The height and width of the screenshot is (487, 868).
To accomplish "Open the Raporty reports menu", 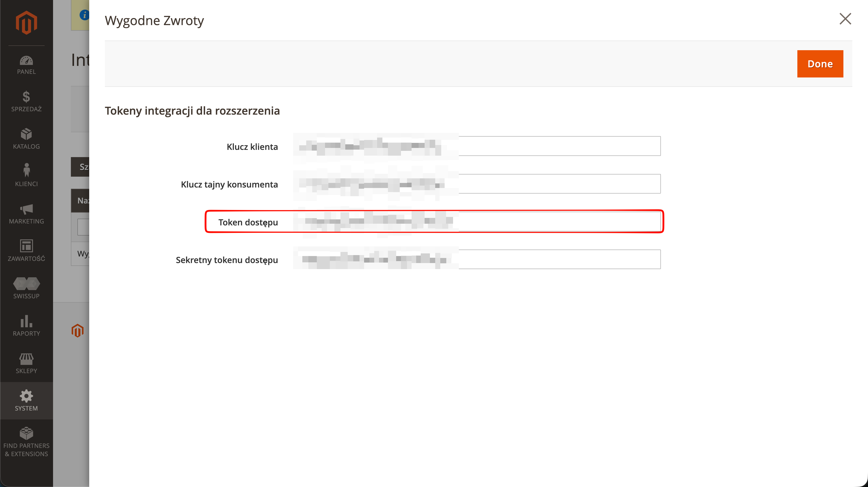I will [26, 326].
